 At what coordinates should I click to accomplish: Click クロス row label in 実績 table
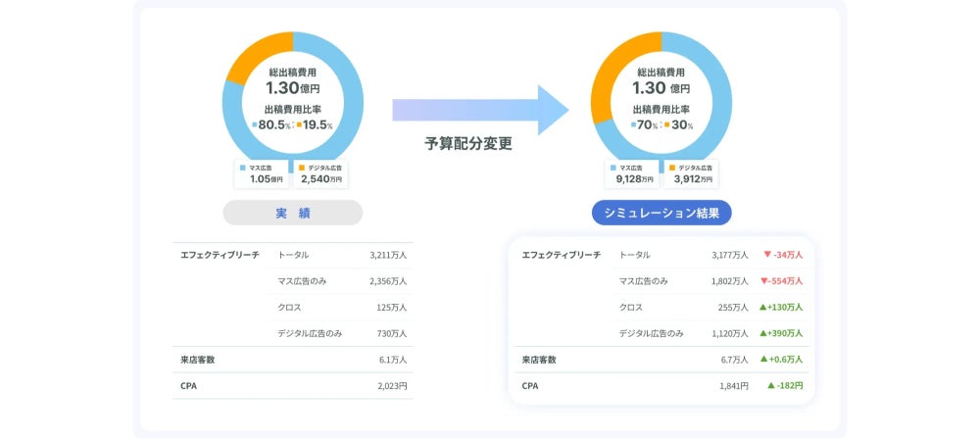click(x=289, y=308)
